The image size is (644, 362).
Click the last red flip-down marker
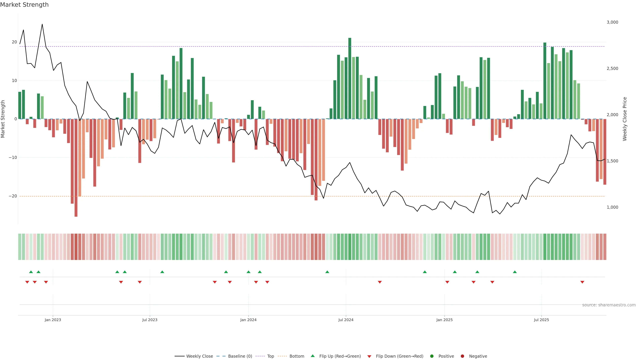click(582, 282)
